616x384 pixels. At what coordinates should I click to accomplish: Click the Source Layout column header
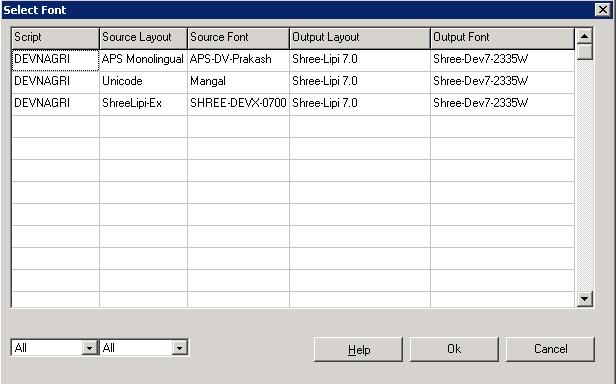click(143, 38)
